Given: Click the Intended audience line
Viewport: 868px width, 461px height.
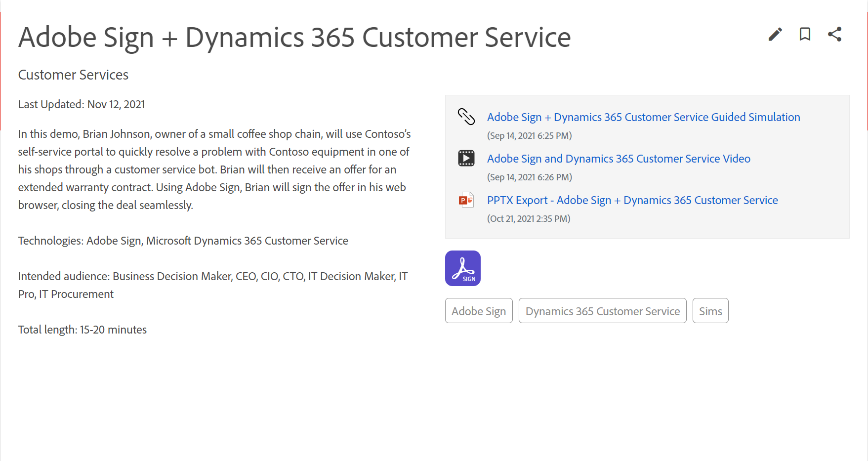Looking at the screenshot, I should point(213,285).
